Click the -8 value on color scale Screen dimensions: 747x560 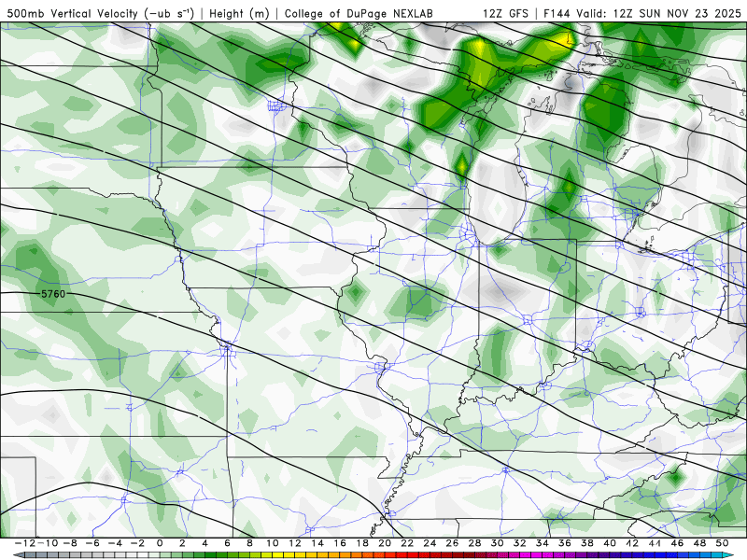click(x=69, y=543)
